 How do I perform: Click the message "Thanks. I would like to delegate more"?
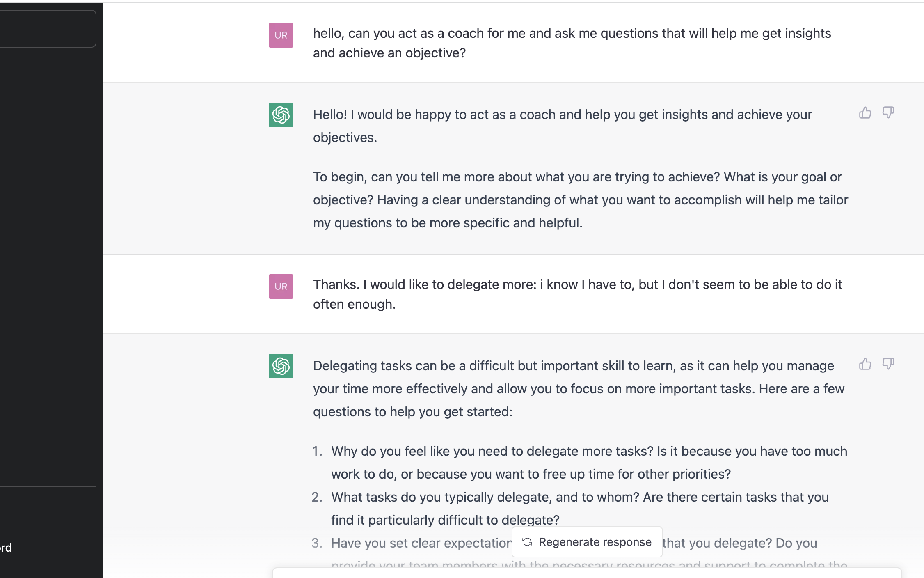point(578,294)
